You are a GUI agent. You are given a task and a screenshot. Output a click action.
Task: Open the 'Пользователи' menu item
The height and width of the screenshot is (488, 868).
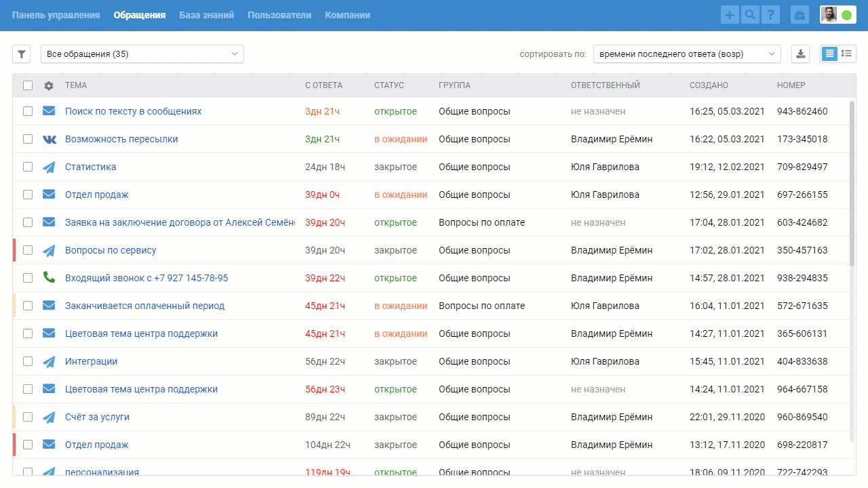(279, 15)
